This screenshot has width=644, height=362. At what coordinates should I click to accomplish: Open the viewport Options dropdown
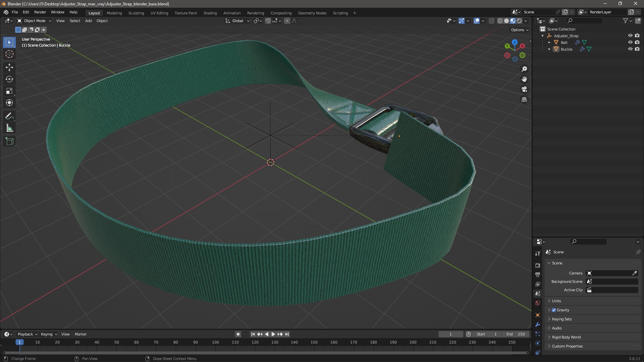tap(519, 30)
